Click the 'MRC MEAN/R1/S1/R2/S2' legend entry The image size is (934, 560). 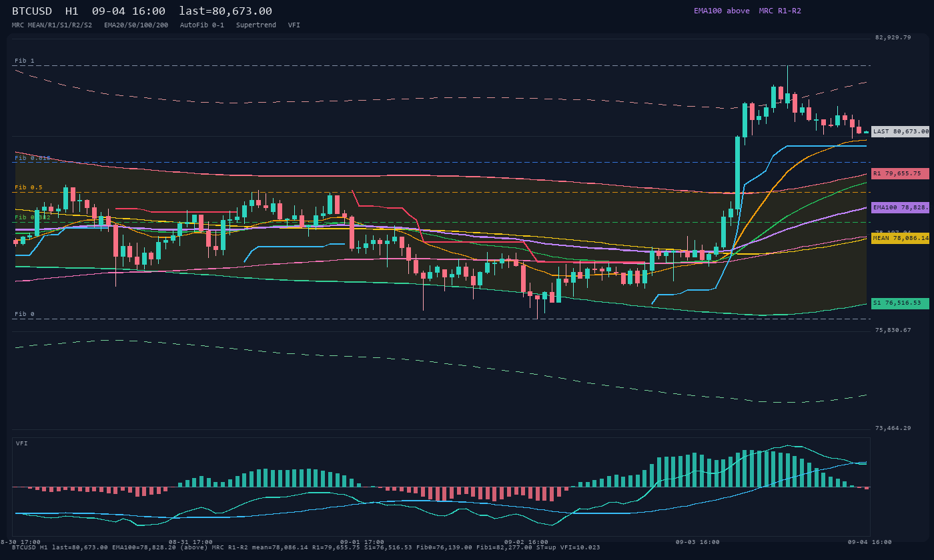point(52,25)
